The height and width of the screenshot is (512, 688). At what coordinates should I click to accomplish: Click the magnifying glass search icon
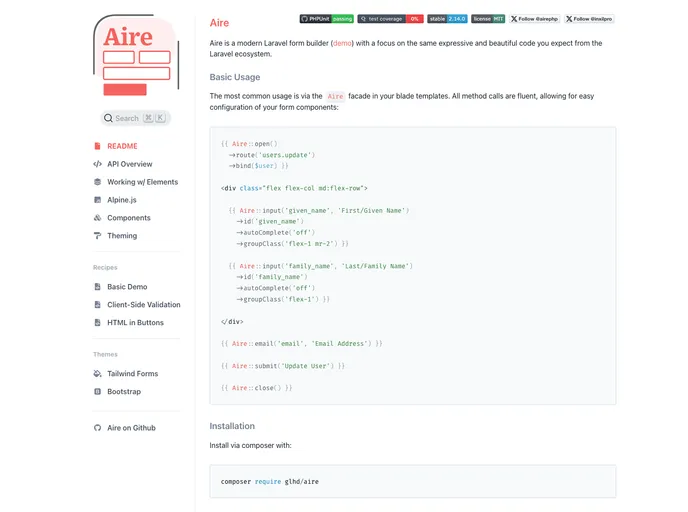108,118
